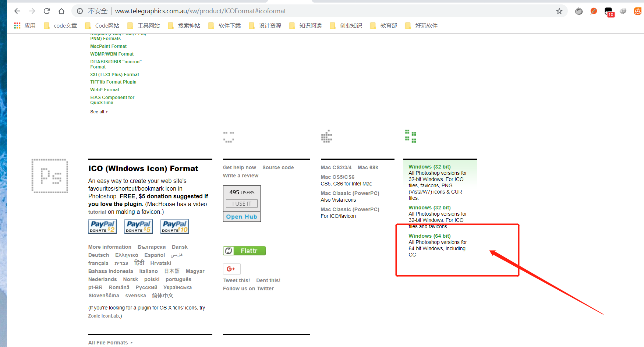The width and height of the screenshot is (644, 347).
Task: Click the green dotted Windows platform icon
Action: tap(410, 137)
